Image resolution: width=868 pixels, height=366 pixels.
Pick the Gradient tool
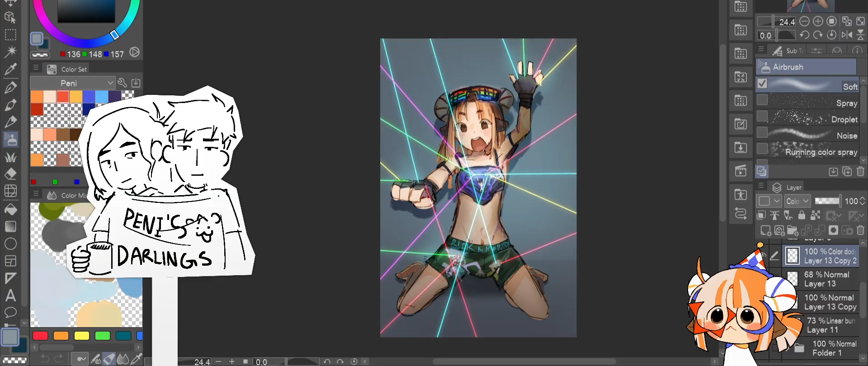tap(10, 226)
